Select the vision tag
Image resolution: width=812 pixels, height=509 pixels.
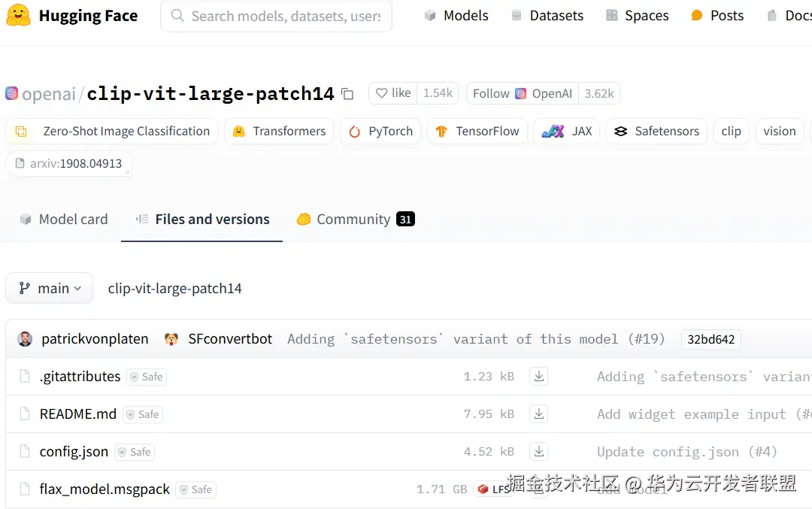pyautogui.click(x=780, y=132)
